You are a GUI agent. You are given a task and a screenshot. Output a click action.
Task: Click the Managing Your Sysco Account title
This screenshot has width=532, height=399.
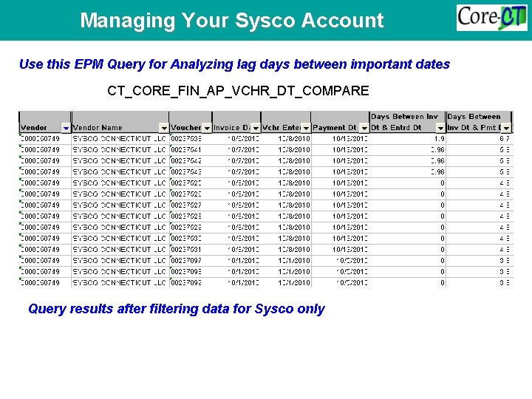point(232,20)
